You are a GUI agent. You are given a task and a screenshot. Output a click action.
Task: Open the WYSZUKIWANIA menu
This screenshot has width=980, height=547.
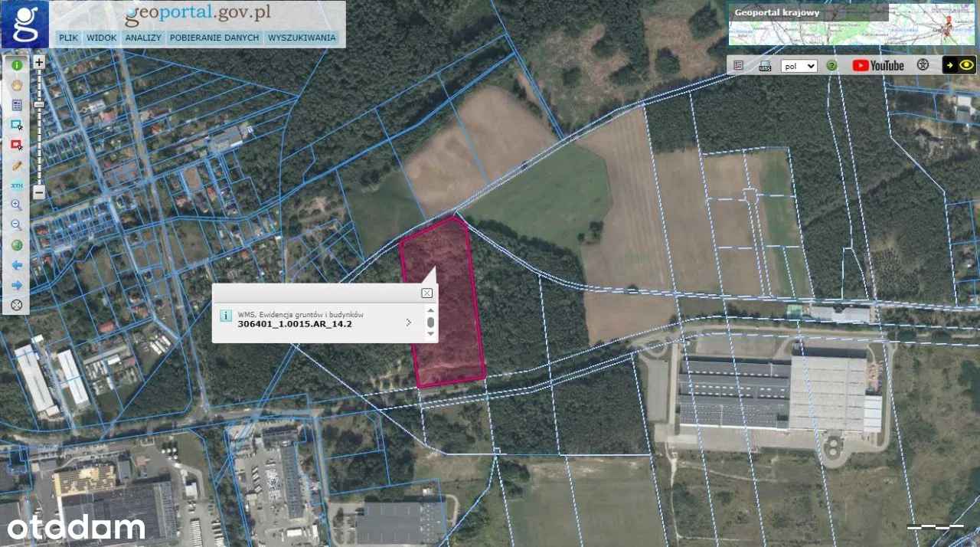coord(302,38)
